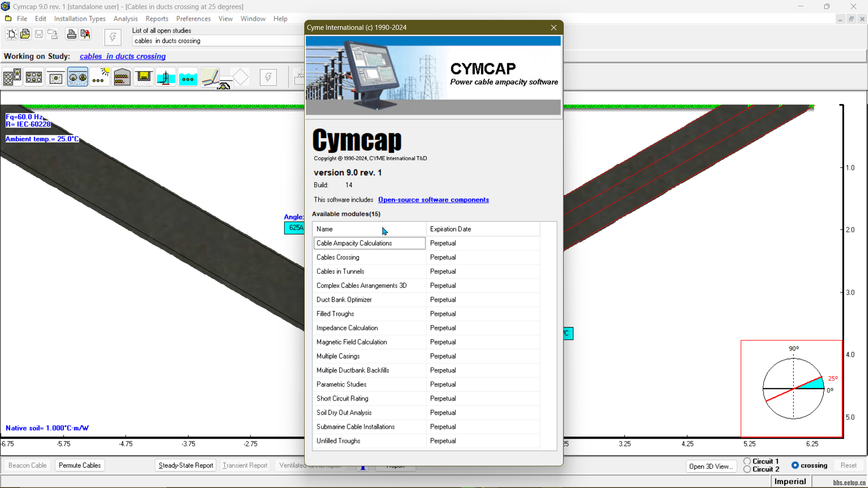The image size is (868, 488).
Task: Select the Magnetic Field Calculation row
Action: (426, 342)
